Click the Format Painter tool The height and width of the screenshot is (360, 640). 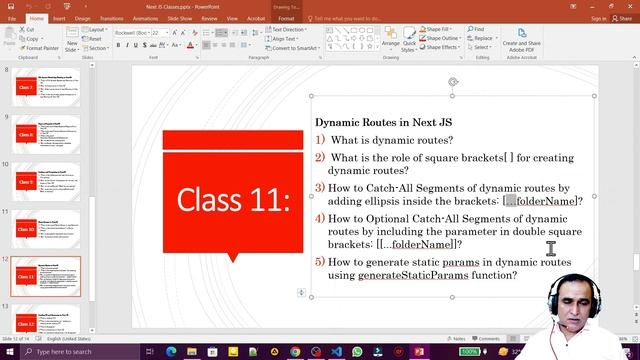(x=39, y=48)
